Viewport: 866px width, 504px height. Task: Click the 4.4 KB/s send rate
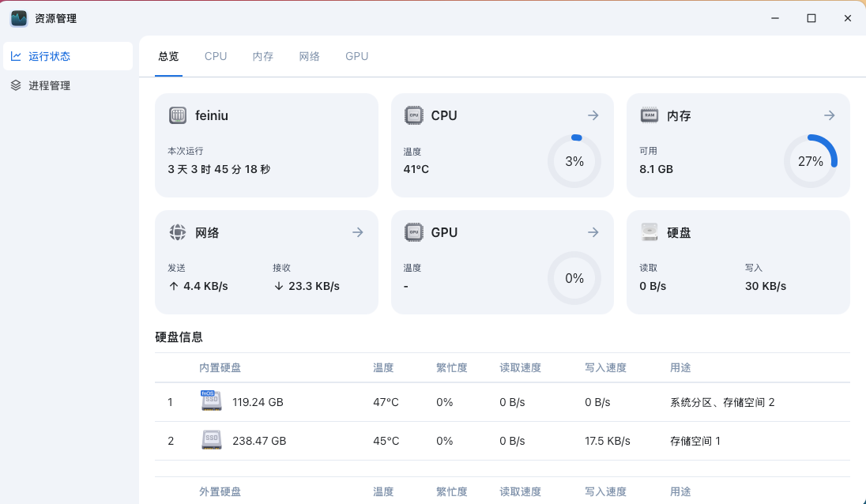[x=205, y=286]
